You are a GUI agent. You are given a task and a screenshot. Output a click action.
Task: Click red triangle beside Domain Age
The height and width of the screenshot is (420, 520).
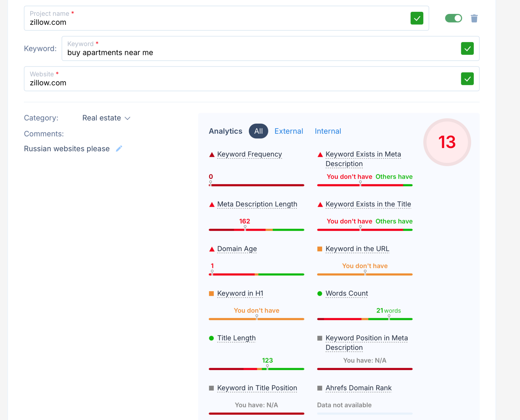click(x=212, y=249)
